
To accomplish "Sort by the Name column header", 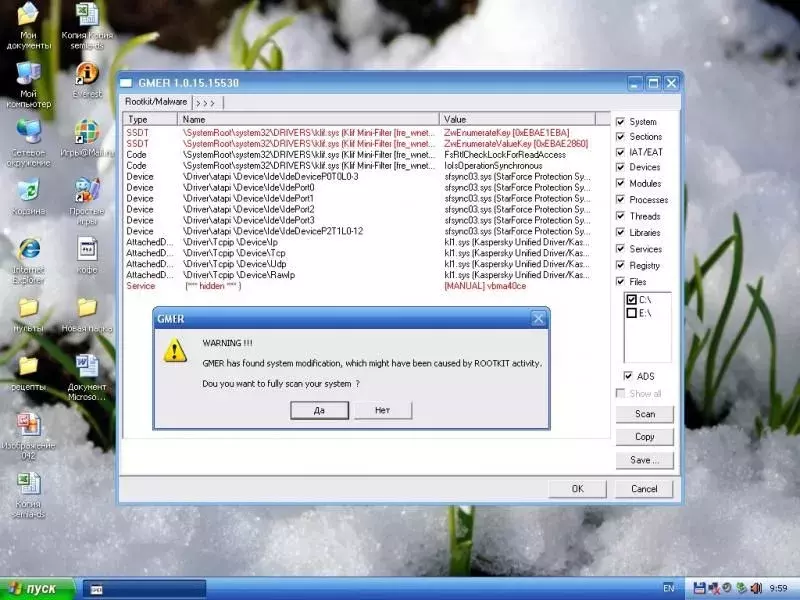I will tap(308, 119).
